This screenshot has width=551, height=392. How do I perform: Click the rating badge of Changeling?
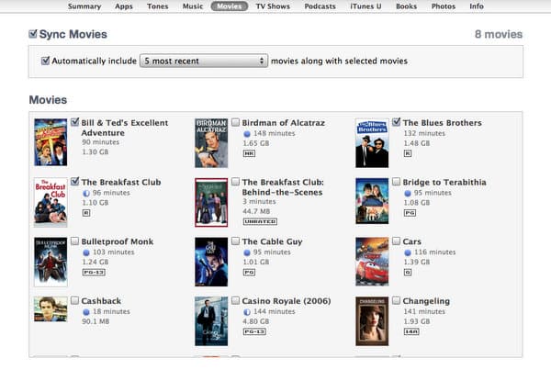411,331
